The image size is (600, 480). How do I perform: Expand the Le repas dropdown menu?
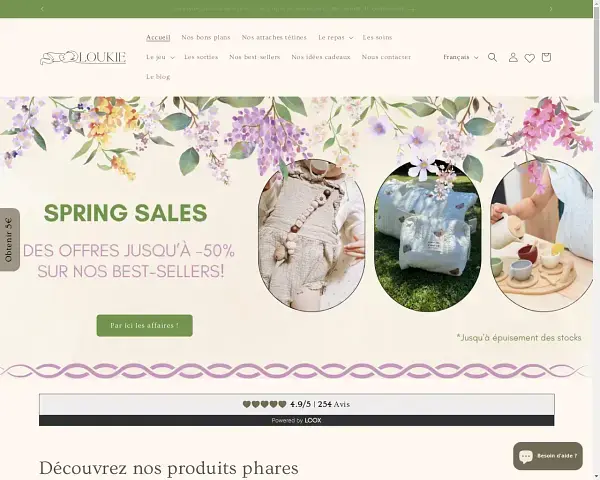336,38
